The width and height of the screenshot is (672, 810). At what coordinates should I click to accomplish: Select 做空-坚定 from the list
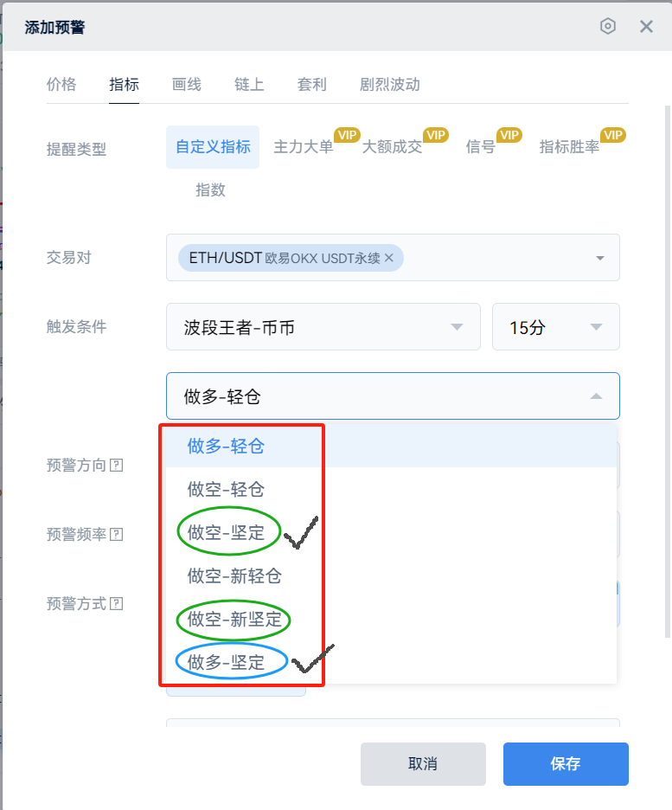coord(227,533)
